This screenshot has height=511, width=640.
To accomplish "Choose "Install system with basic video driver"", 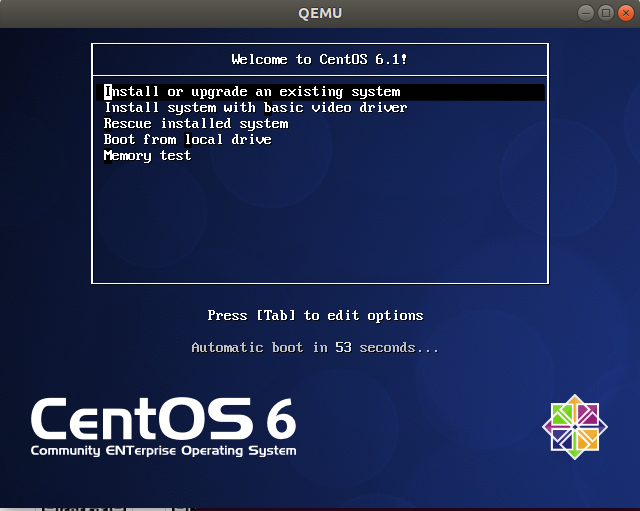I will [256, 108].
